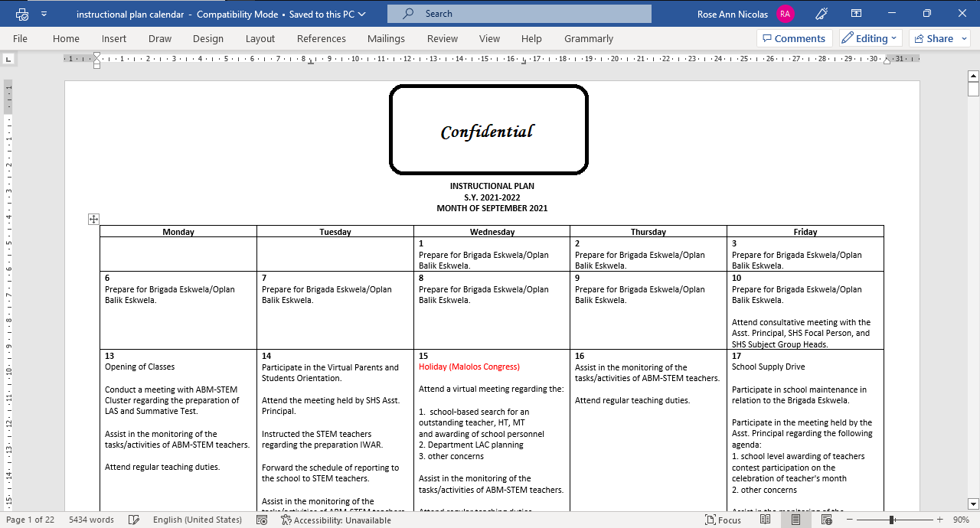The image size is (980, 528).
Task: Click 'S.Y. 2021-2022' line
Action: click(x=492, y=197)
